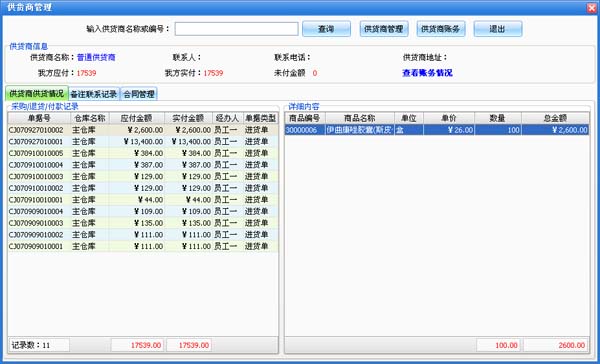Image resolution: width=600 pixels, height=364 pixels.
Task: Click the 实付金额 column header
Action: (x=189, y=118)
